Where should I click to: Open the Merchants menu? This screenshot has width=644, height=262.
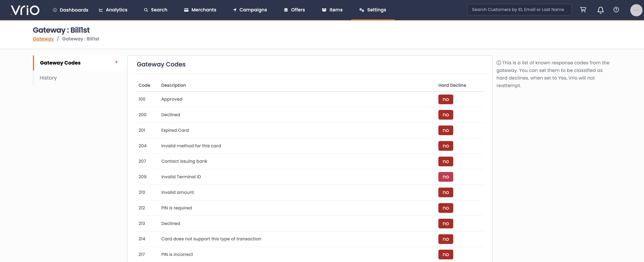point(200,10)
